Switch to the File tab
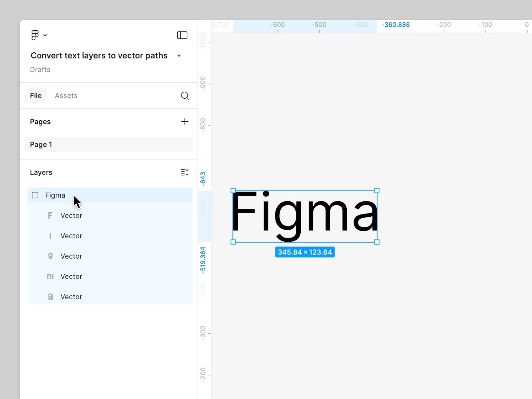 pyautogui.click(x=36, y=96)
